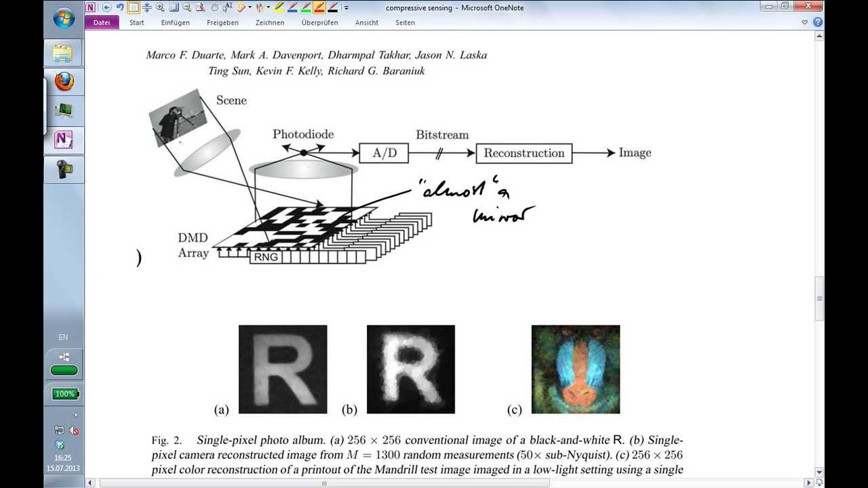Click the OneNote application icon in title bar
The height and width of the screenshot is (488, 868).
(91, 7)
